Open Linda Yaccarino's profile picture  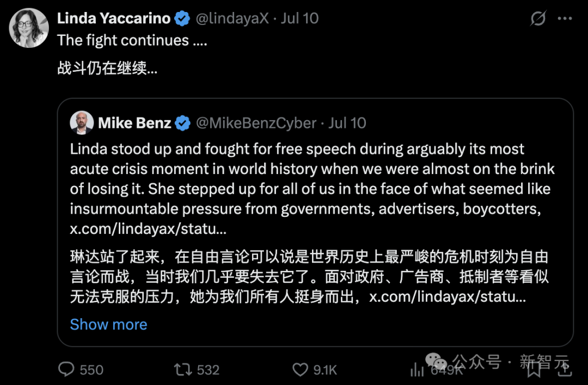coord(29,28)
